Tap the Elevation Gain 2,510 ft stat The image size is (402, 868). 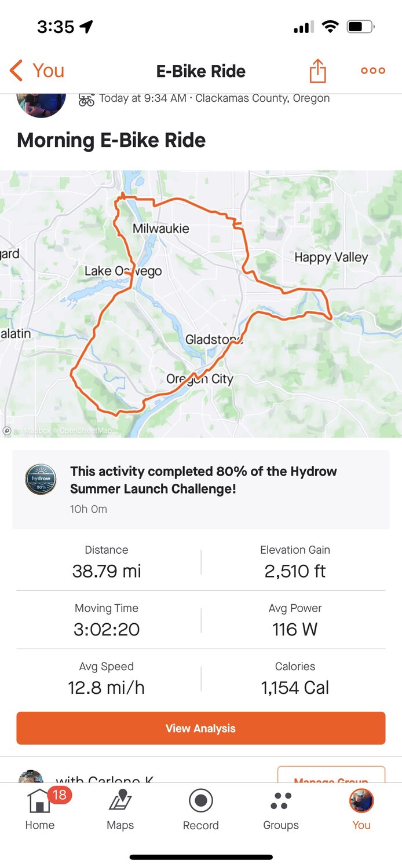[295, 562]
